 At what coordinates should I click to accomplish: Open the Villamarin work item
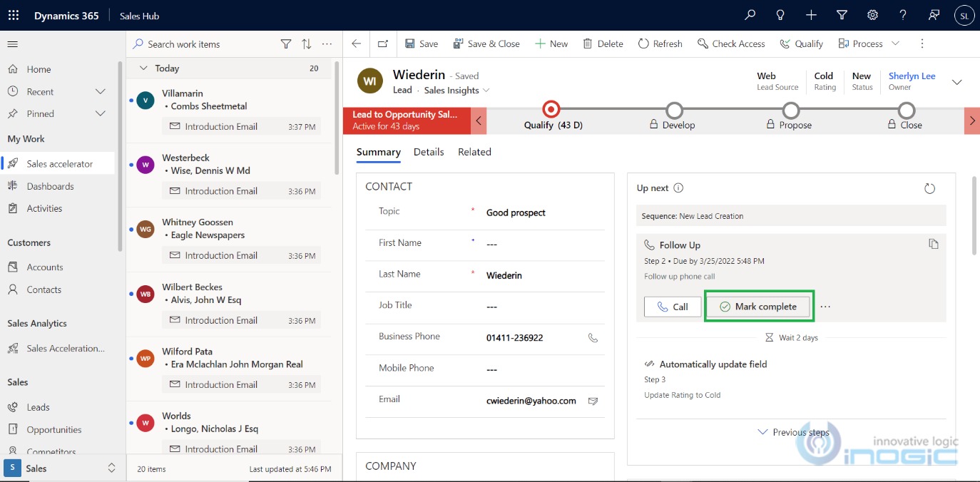tap(228, 113)
